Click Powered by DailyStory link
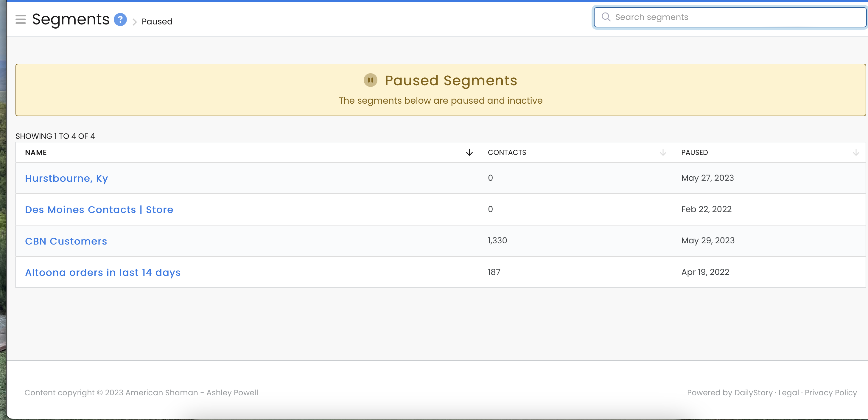 tap(729, 392)
